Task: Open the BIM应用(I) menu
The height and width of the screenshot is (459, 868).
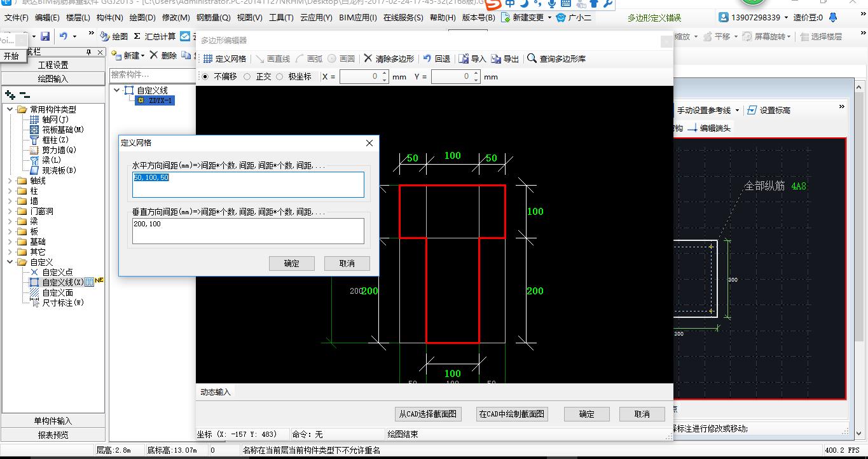Action: click(x=358, y=18)
